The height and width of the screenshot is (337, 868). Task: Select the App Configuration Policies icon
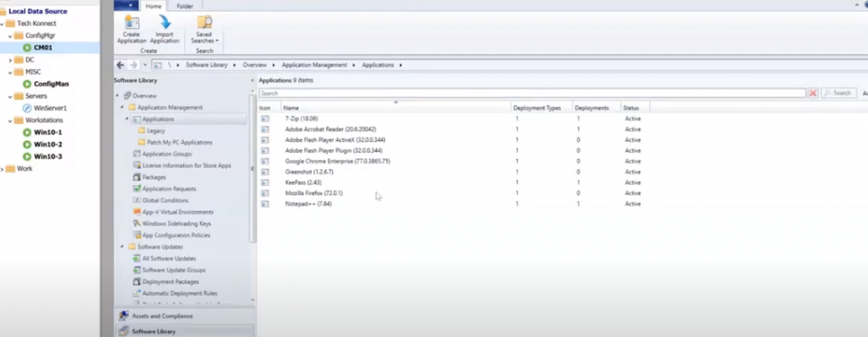137,236
